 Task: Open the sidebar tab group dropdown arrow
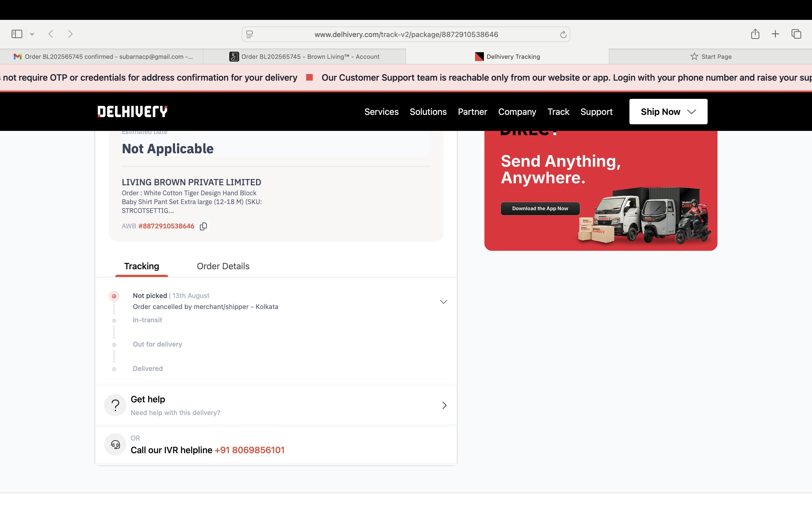pyautogui.click(x=32, y=34)
